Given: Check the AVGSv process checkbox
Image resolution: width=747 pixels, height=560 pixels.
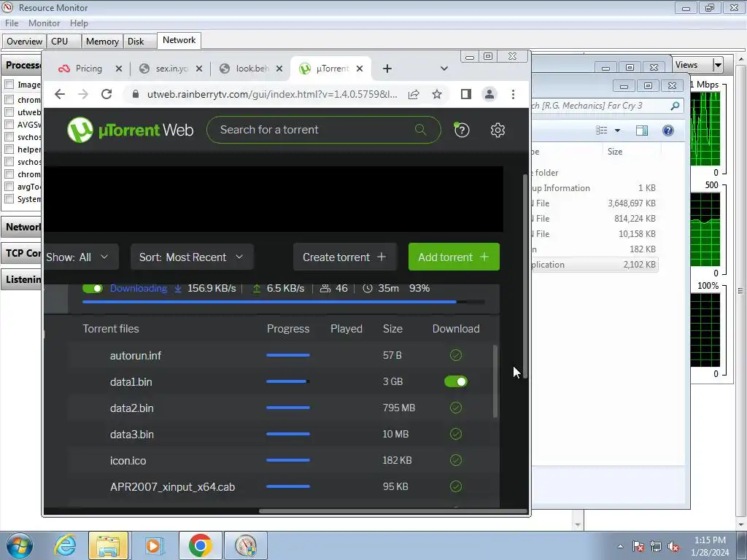Looking at the screenshot, I should (x=9, y=125).
